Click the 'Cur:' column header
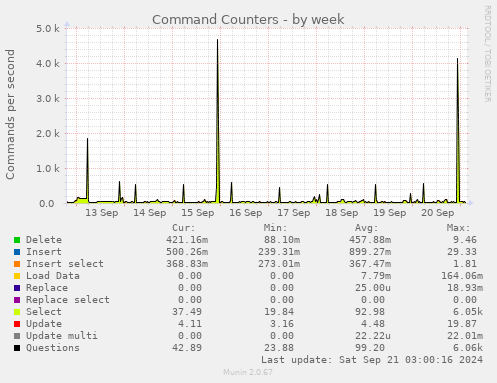Image resolution: width=497 pixels, height=383 pixels. click(184, 228)
